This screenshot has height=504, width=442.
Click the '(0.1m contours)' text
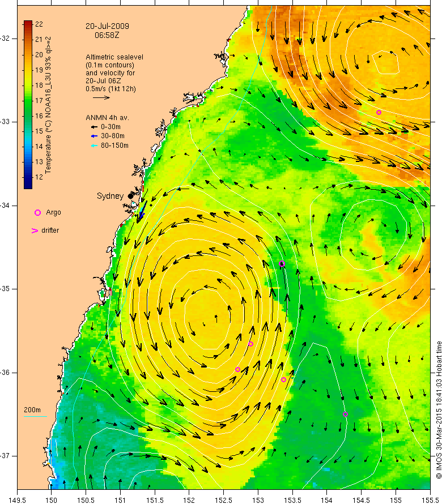click(110, 65)
